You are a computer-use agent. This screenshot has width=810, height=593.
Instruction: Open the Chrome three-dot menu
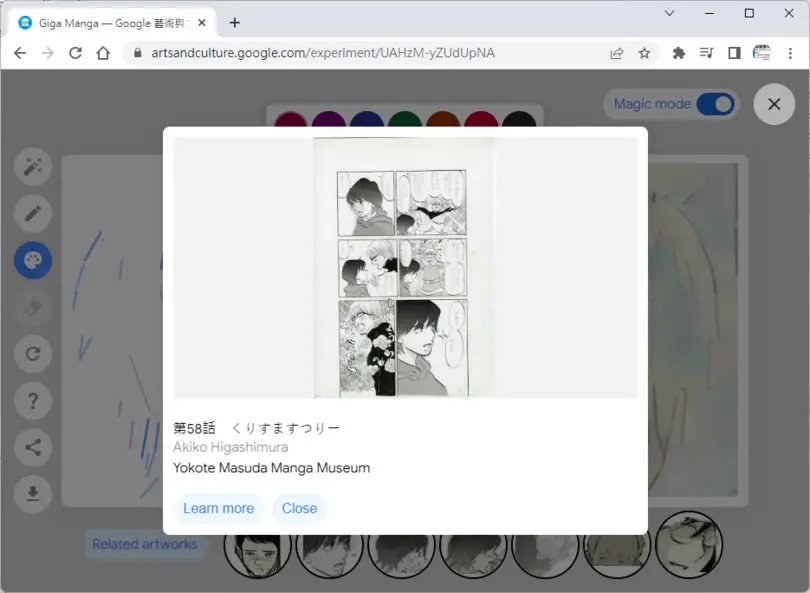pyautogui.click(x=790, y=53)
